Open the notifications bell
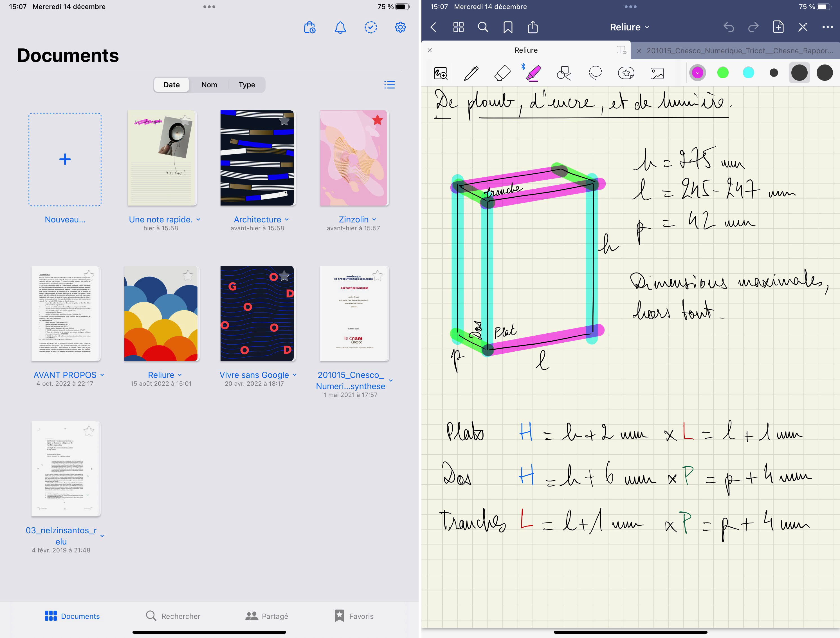Image resolution: width=840 pixels, height=638 pixels. pos(340,27)
